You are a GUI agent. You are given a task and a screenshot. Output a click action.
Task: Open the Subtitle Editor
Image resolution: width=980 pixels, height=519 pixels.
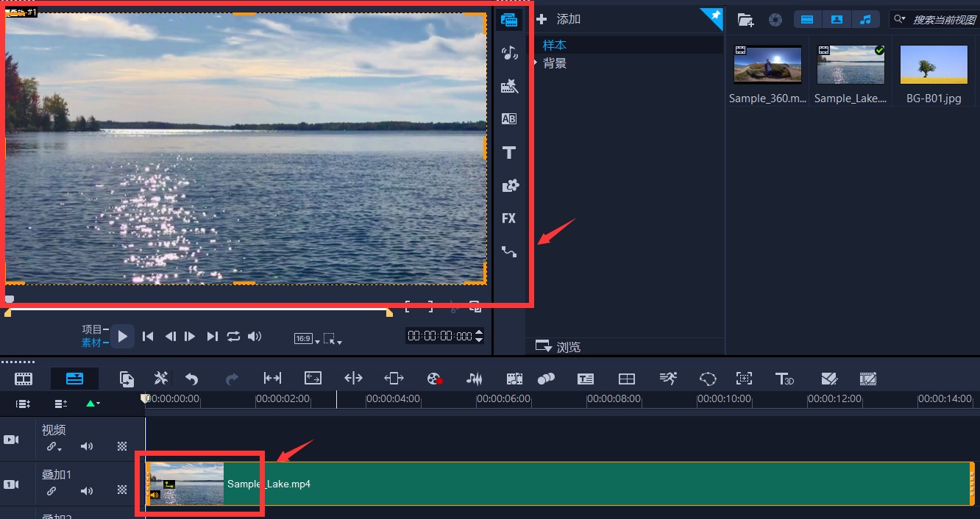[586, 379]
